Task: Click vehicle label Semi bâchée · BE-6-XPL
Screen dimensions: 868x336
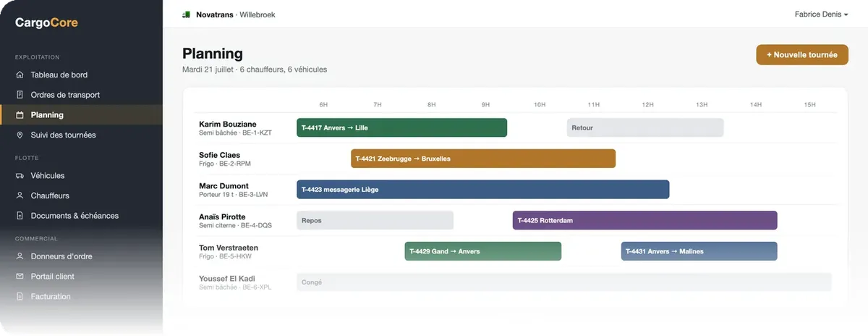Action: coord(235,288)
